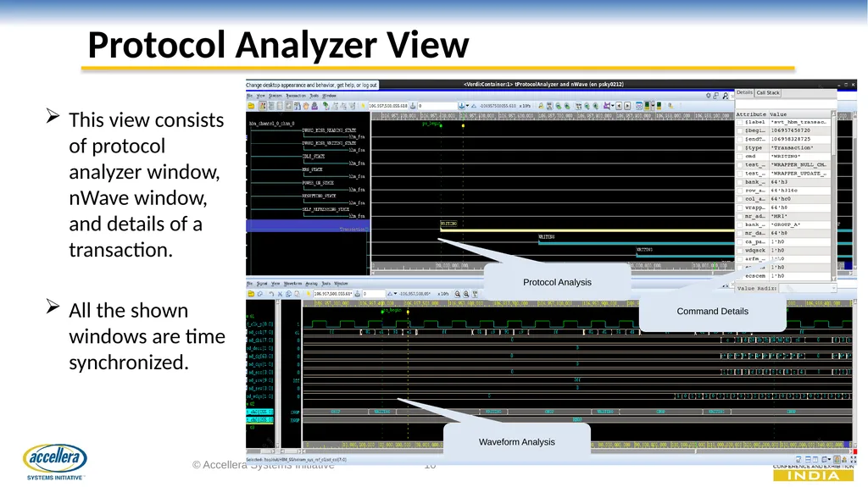This screenshot has width=868, height=487.
Task: Click zoom out magnifier in nWave toolbar
Action: tap(457, 294)
